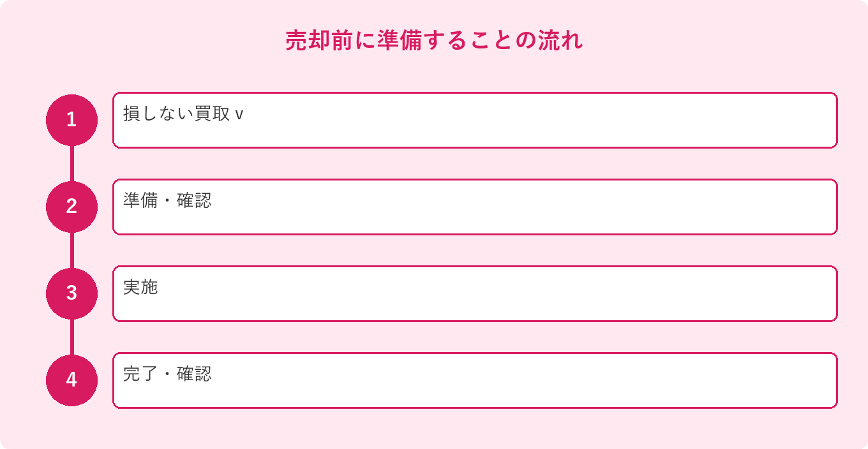Click the 確認 word in step 4 box
The image size is (868, 449).
click(x=194, y=374)
